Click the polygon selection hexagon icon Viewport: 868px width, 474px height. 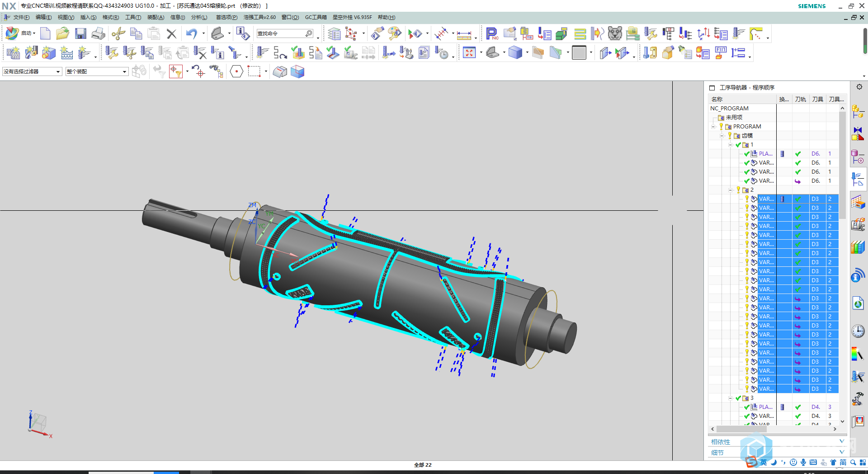pyautogui.click(x=236, y=71)
